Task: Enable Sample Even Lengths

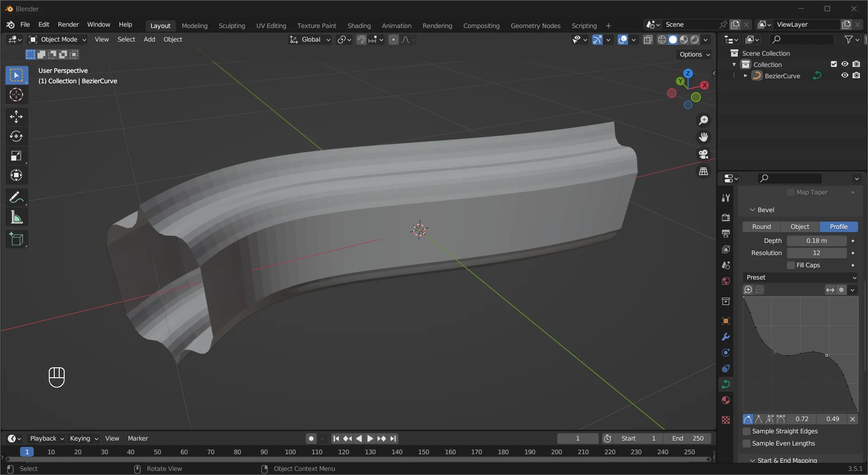Action: [746, 443]
